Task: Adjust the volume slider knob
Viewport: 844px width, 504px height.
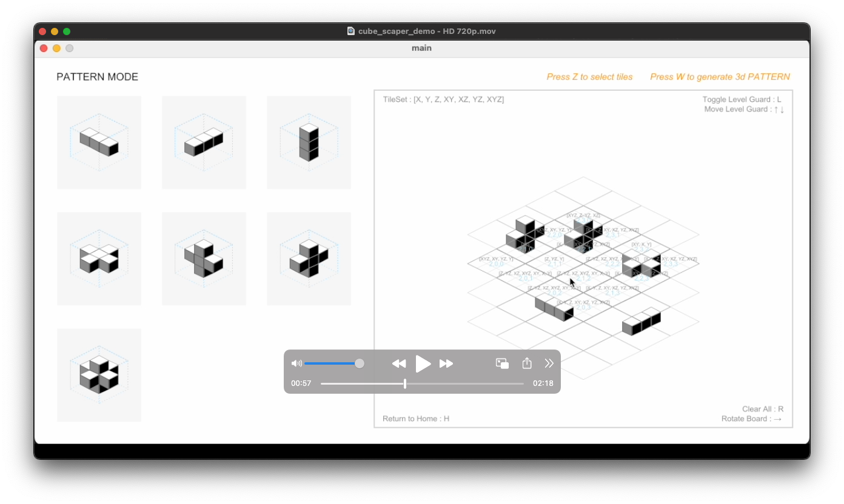Action: click(x=360, y=363)
